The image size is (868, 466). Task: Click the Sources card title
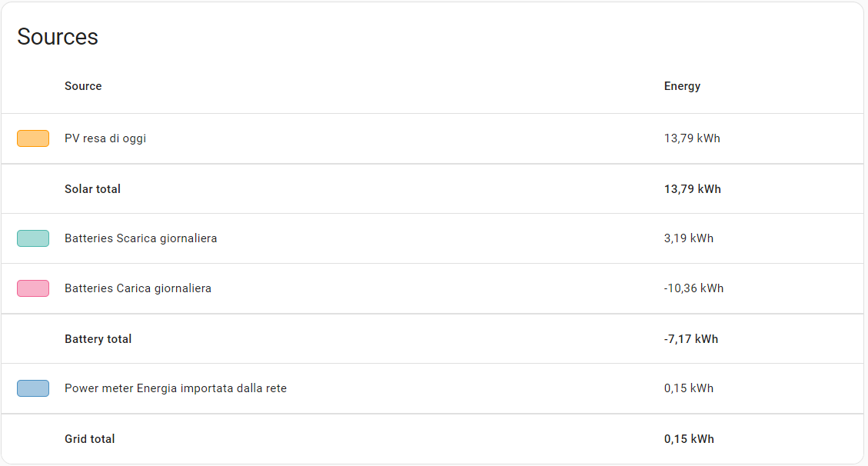pyautogui.click(x=58, y=37)
